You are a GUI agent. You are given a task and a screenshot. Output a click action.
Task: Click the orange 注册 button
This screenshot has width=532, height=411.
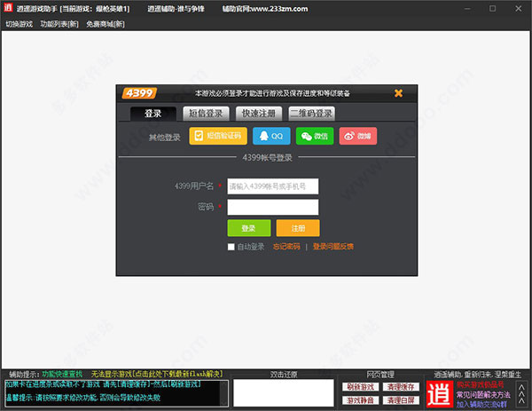coord(298,228)
